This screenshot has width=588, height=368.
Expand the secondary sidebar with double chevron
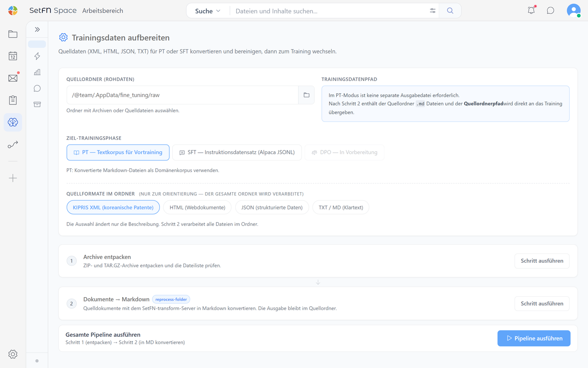pos(37,29)
